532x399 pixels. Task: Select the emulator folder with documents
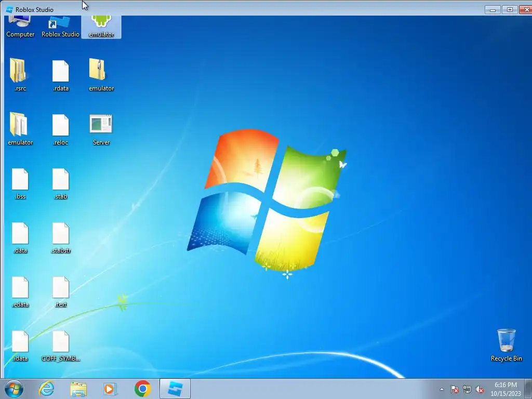[20, 129]
